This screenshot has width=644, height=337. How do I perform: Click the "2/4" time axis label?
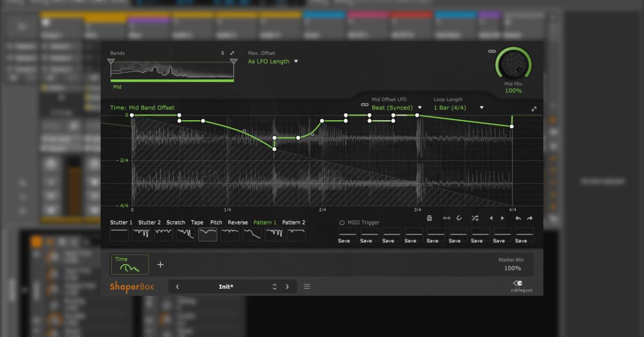pos(323,209)
